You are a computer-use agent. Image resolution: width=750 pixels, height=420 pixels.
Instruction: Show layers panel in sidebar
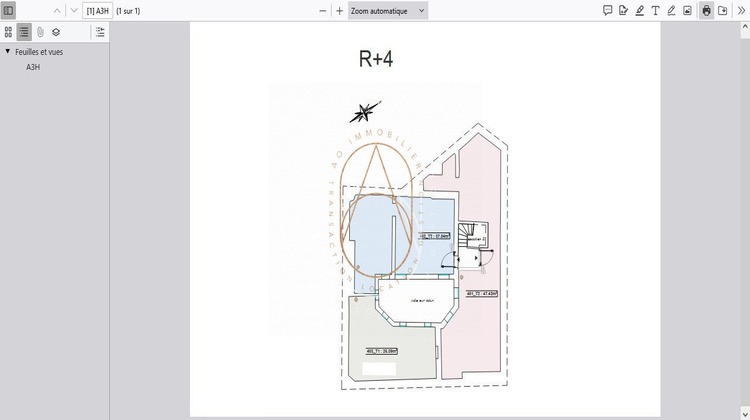pos(56,32)
